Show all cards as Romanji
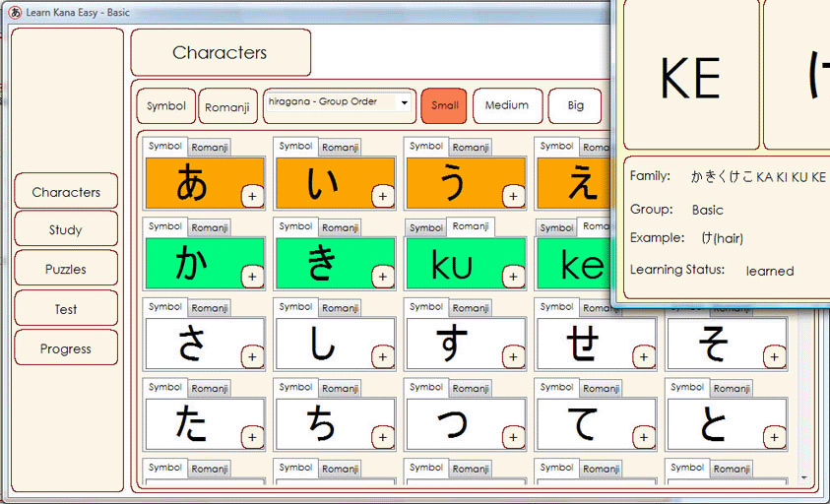This screenshot has width=830, height=504. [x=227, y=106]
